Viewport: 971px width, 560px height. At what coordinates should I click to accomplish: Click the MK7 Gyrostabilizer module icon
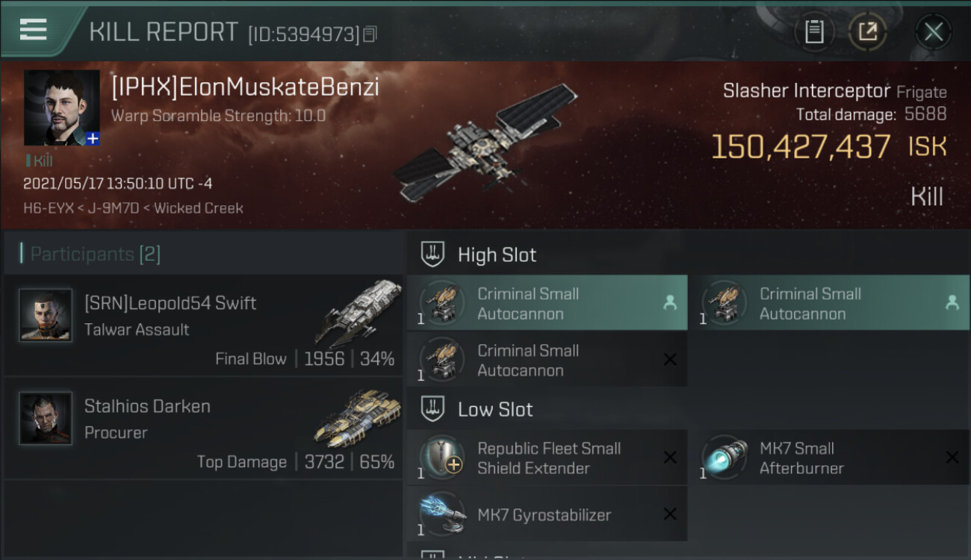click(441, 514)
